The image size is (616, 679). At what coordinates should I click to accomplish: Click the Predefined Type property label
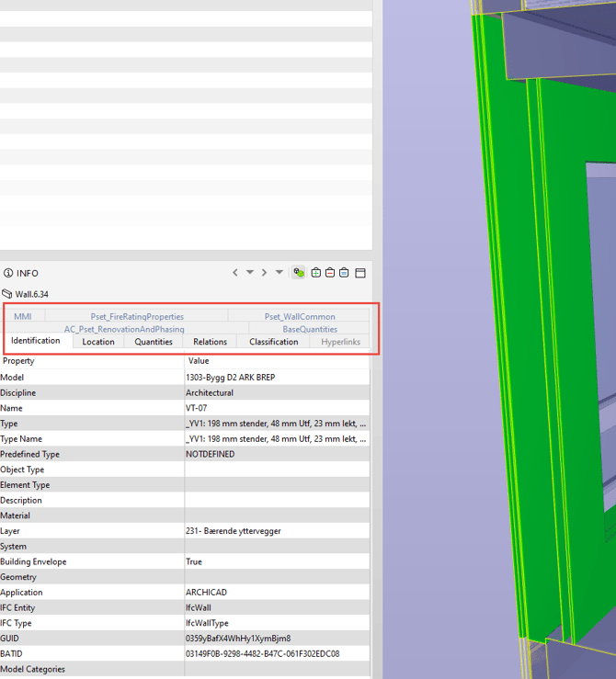click(30, 454)
